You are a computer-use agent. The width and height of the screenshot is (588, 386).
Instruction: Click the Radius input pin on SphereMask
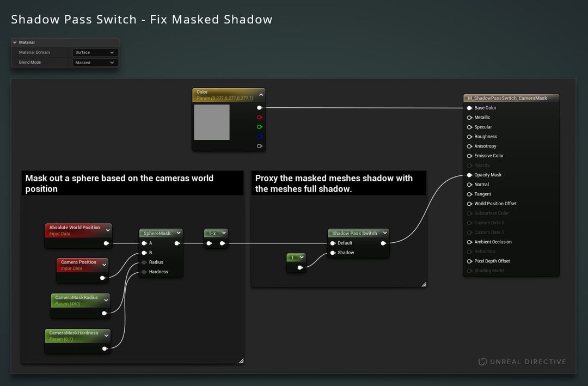click(x=143, y=262)
